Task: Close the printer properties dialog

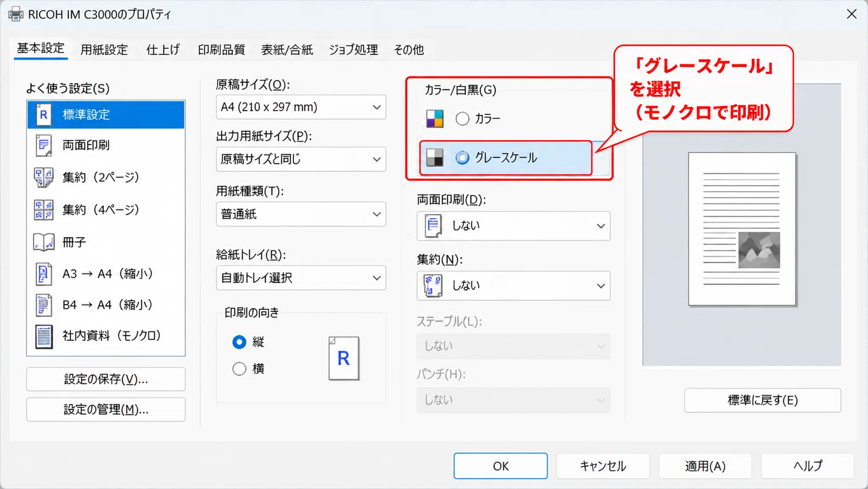Action: point(852,14)
